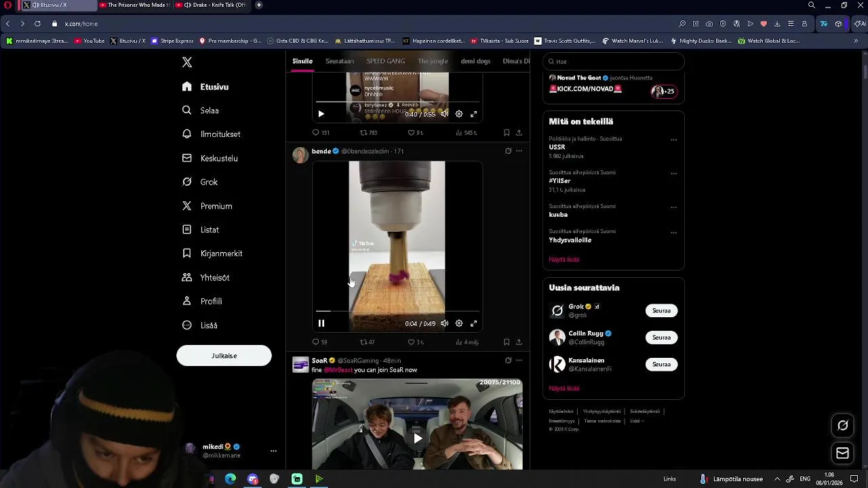The height and width of the screenshot is (488, 868).
Task: Click the X logo in the sidebar
Action: (187, 62)
